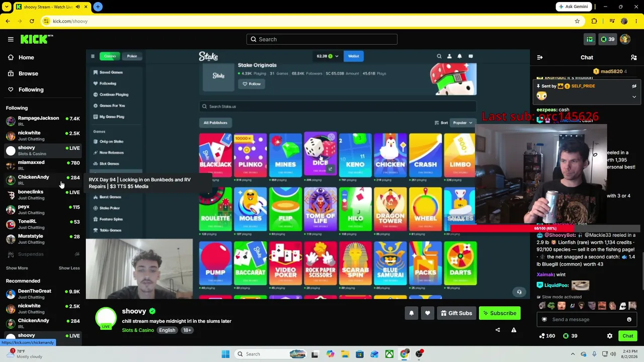Click the green Subscribe button
This screenshot has height=362, width=644.
500,313
